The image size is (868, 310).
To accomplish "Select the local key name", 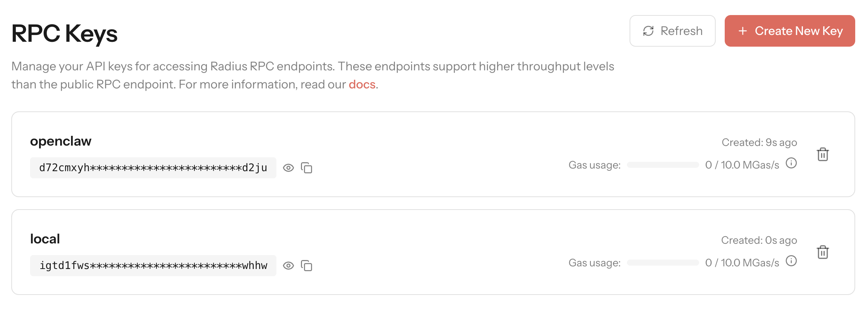I will pos(45,239).
